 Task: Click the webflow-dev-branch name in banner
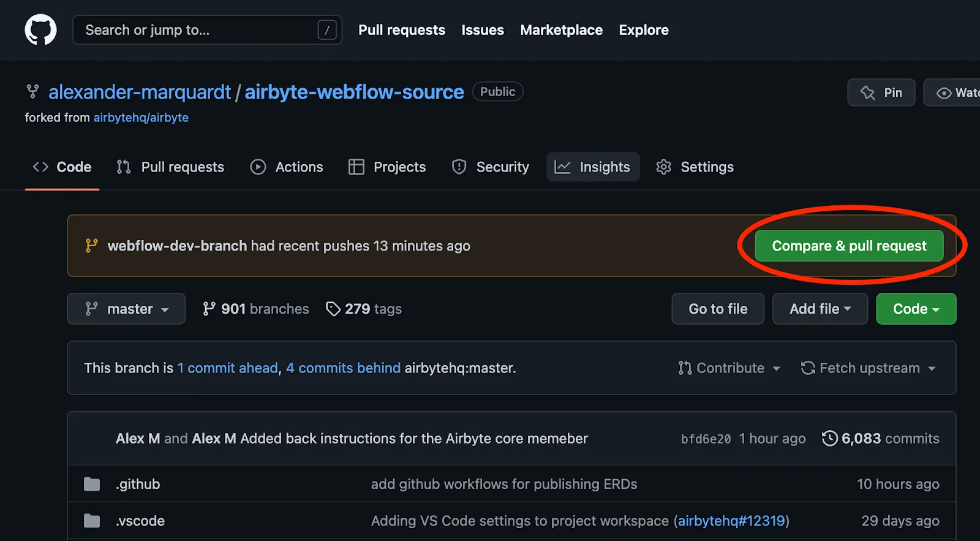177,246
